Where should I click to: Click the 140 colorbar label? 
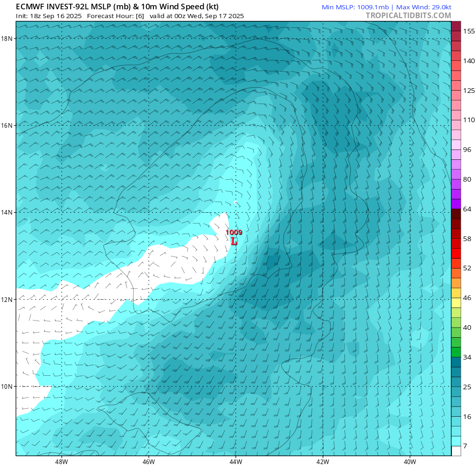point(469,61)
